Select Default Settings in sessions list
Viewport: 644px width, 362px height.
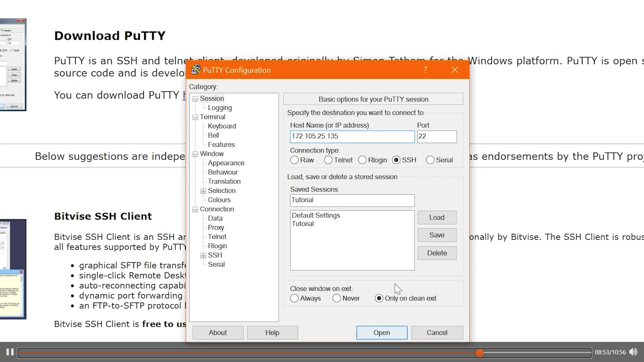[316, 215]
